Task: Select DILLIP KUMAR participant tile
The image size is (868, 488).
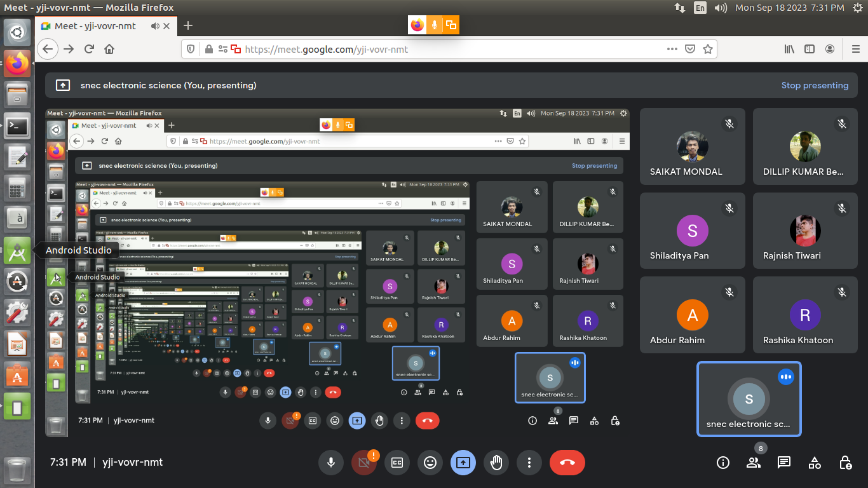Action: [x=805, y=147]
